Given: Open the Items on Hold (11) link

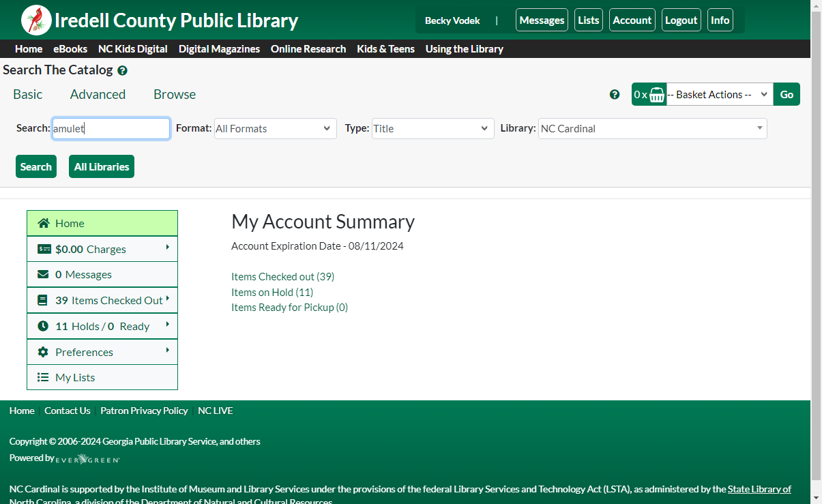Looking at the screenshot, I should [272, 292].
